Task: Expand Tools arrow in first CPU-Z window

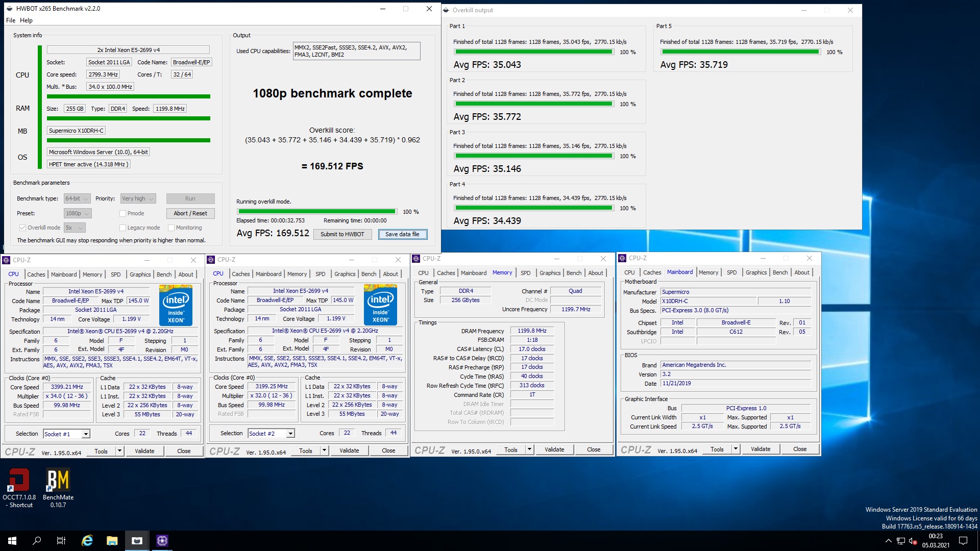Action: pos(119,451)
